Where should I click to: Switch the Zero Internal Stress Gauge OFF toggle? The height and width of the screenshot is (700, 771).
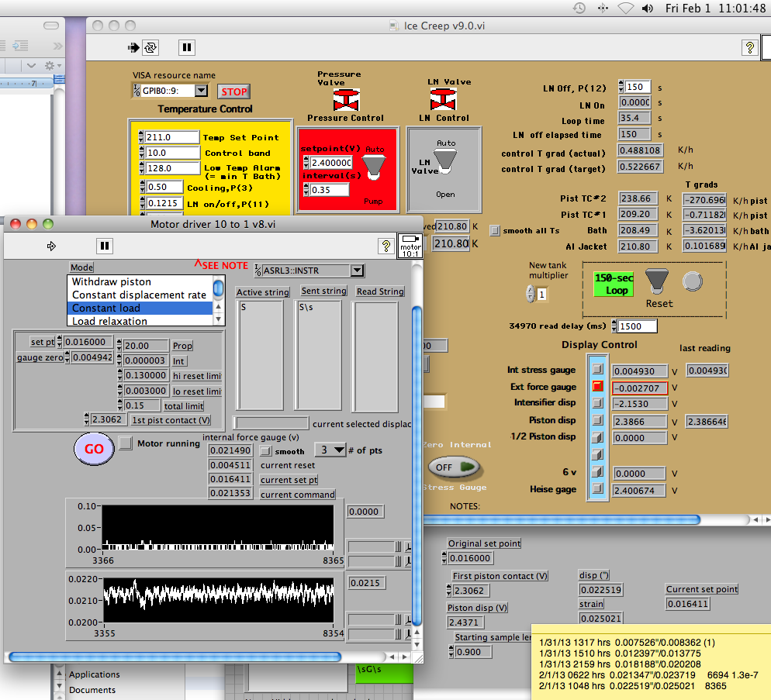tap(454, 467)
